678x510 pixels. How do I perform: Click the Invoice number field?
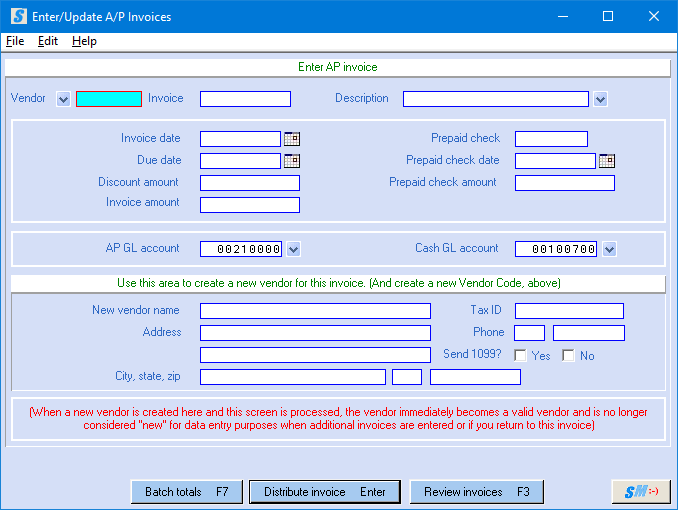coord(245,99)
